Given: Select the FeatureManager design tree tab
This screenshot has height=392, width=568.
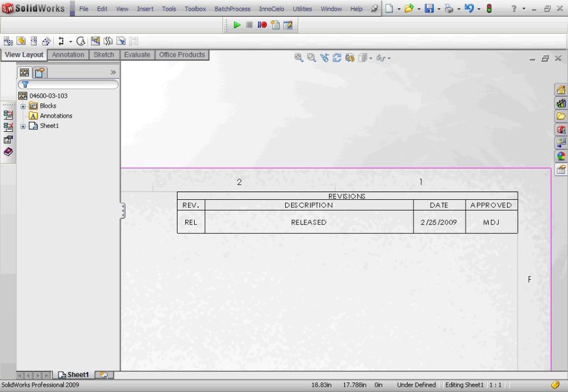Looking at the screenshot, I should click(24, 72).
